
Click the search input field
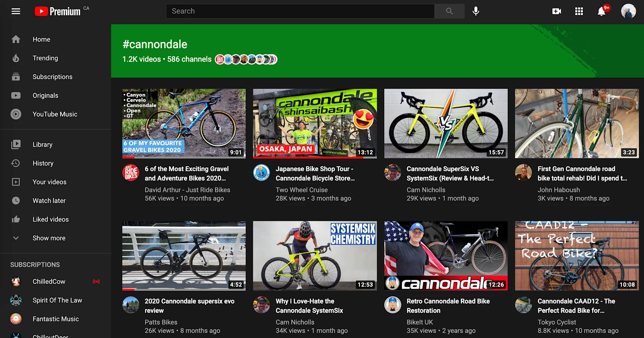(300, 11)
